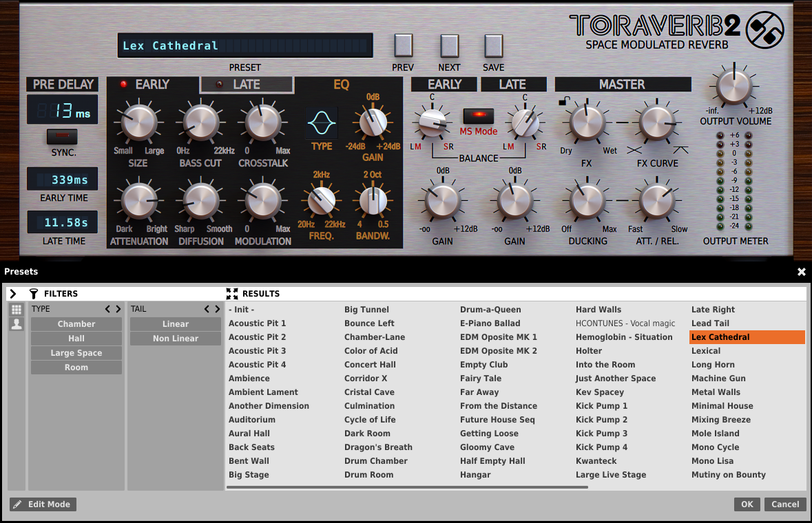Click the Results expand-arrows icon
The height and width of the screenshot is (523, 812).
pos(232,294)
